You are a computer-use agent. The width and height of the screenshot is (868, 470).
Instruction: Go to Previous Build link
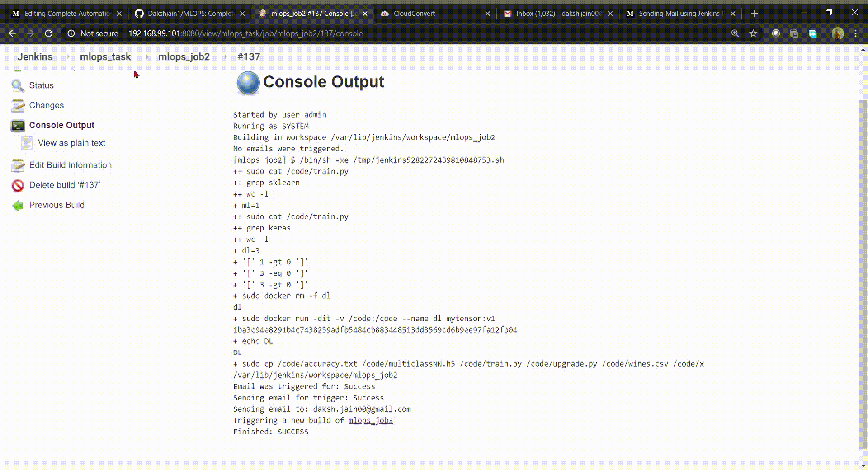(x=57, y=205)
